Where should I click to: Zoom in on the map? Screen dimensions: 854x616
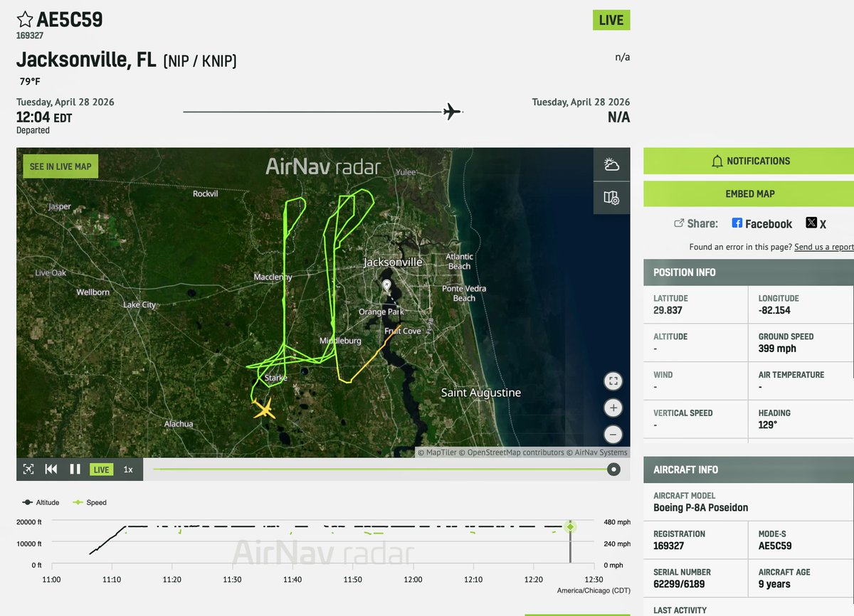point(613,408)
